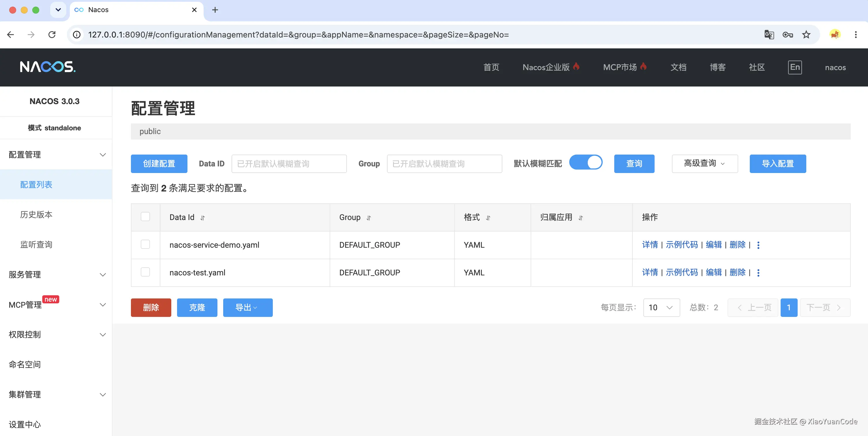View site information icon in address bar
This screenshot has height=436, width=868.
pos(77,35)
